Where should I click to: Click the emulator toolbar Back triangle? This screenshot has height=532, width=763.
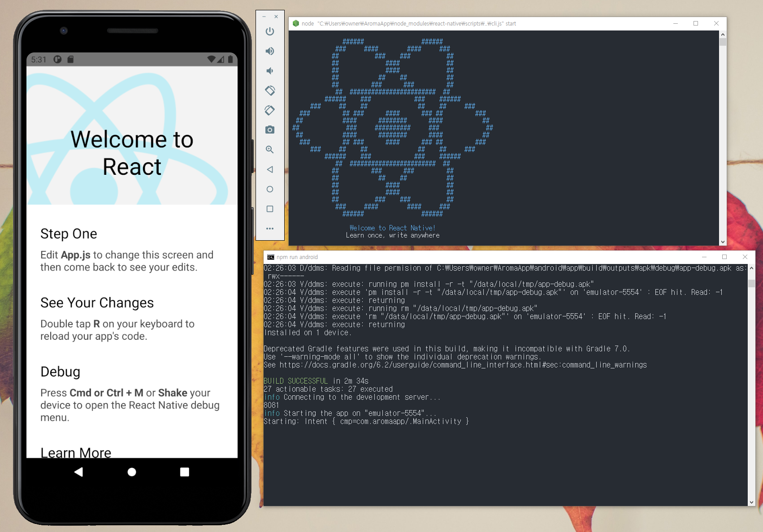coord(270,169)
